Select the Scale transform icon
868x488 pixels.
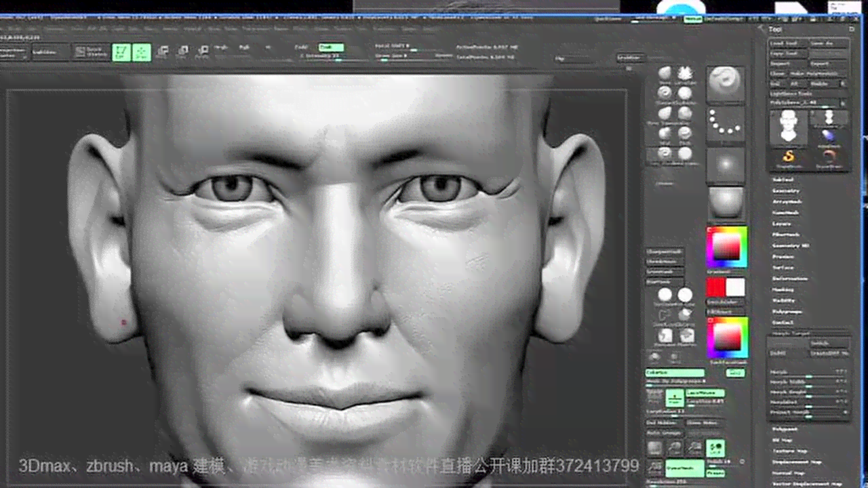click(x=182, y=52)
